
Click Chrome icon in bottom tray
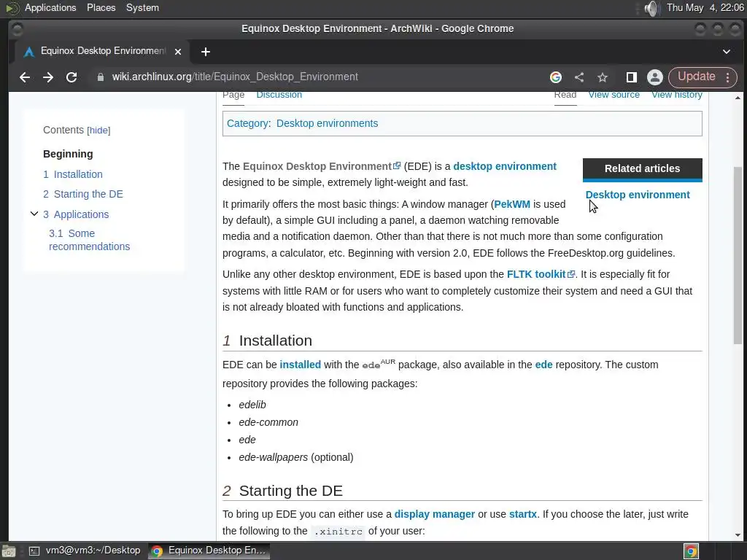691,551
